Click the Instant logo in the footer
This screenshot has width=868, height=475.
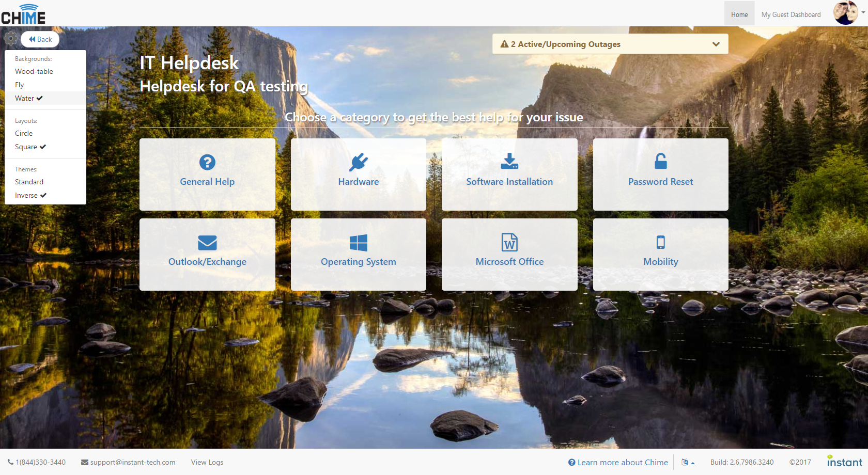coord(844,462)
